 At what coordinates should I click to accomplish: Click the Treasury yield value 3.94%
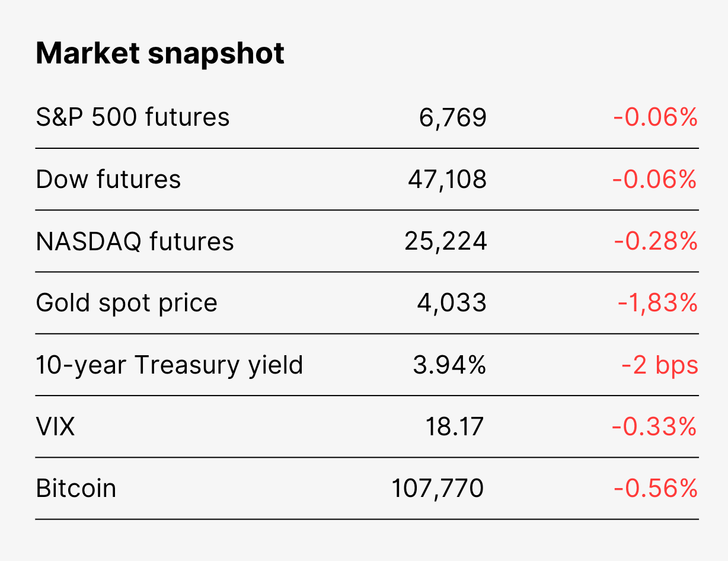coord(450,365)
